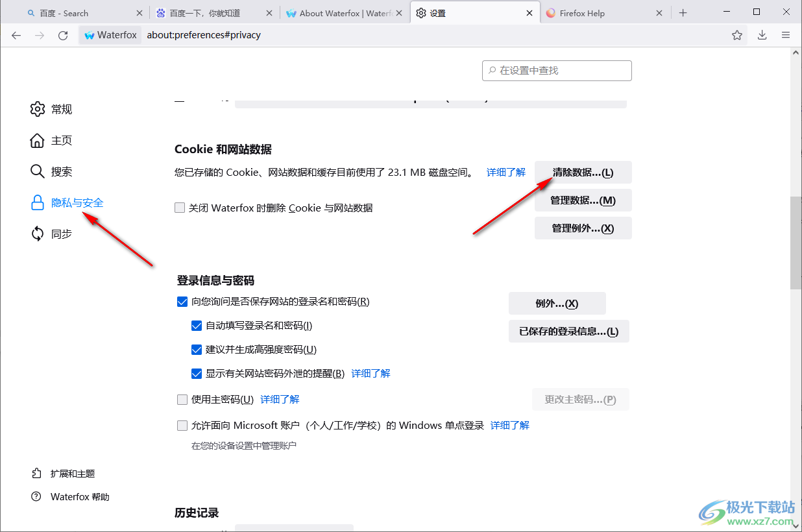802x532 pixels.
Task: Select the 常规 gear icon in sidebar
Action: [x=38, y=109]
